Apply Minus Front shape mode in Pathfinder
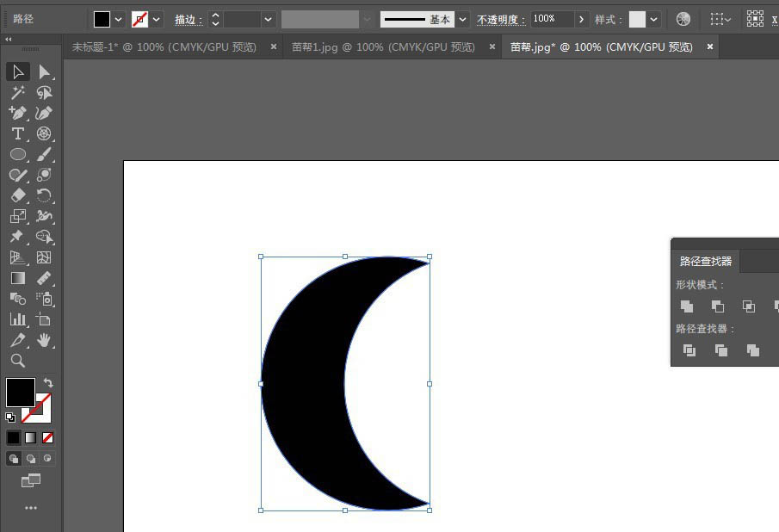Screen dimensions: 779x532 click(x=717, y=306)
